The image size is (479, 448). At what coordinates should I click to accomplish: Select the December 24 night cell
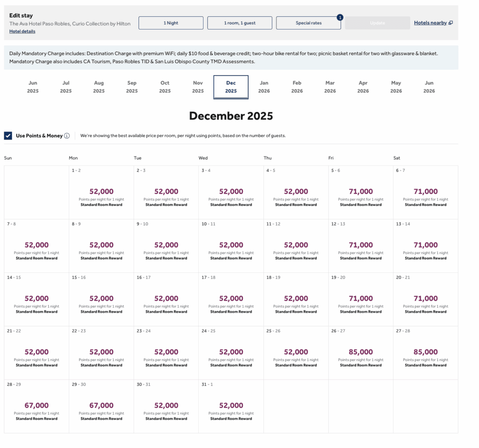tap(231, 353)
